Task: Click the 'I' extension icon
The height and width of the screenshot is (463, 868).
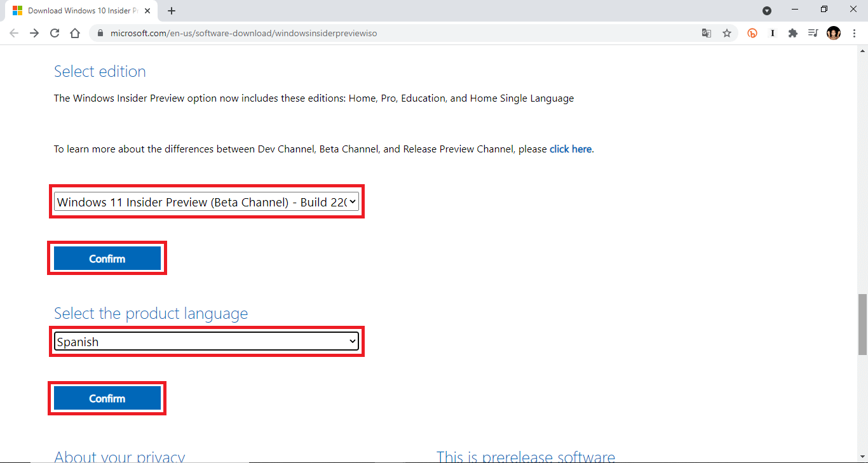Action: pyautogui.click(x=773, y=33)
